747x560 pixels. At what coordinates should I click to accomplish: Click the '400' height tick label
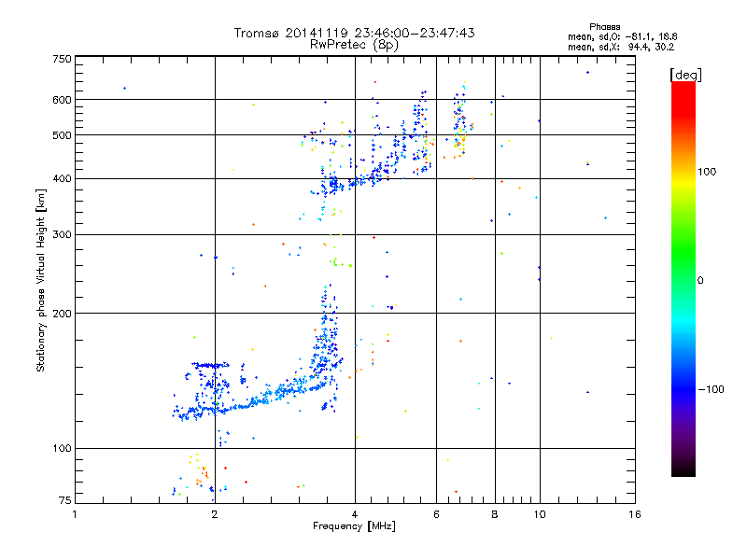point(62,179)
